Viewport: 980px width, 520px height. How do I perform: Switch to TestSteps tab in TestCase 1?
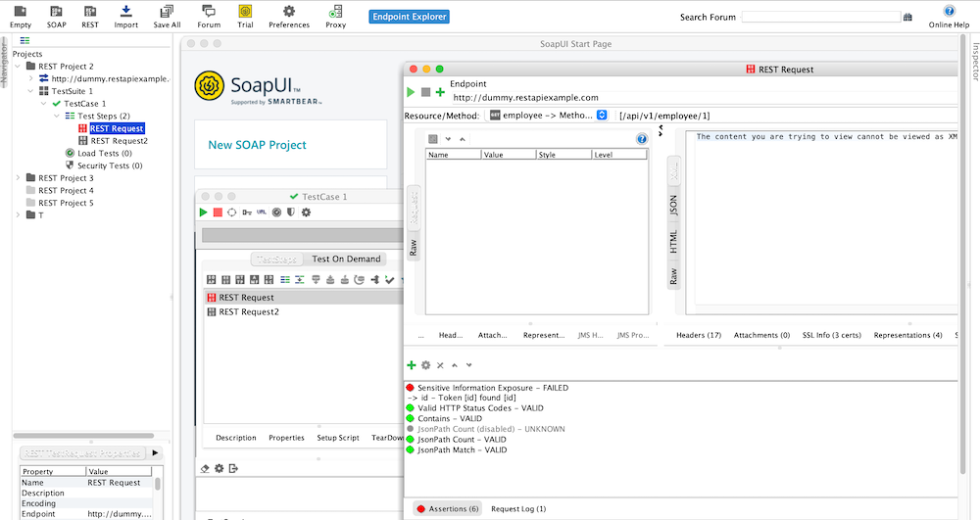[277, 259]
